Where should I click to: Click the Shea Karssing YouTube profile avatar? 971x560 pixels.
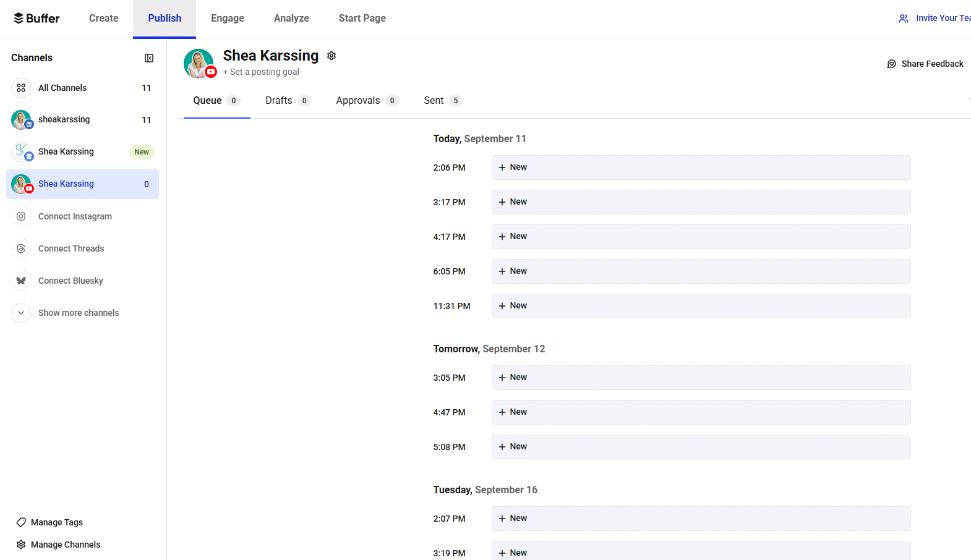[x=199, y=64]
